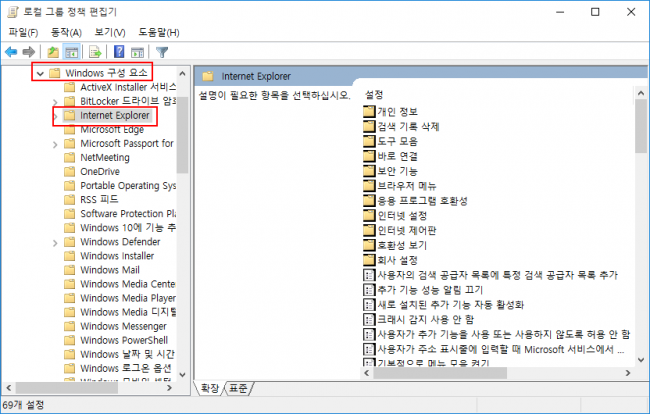
Task: Select the 추가 기능 성능 알림 끄기 policy
Action: [x=423, y=290]
